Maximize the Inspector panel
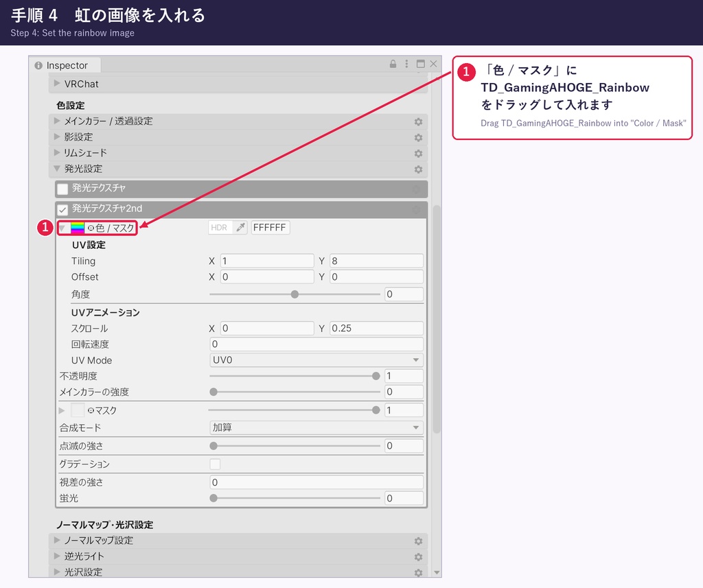 (x=421, y=64)
